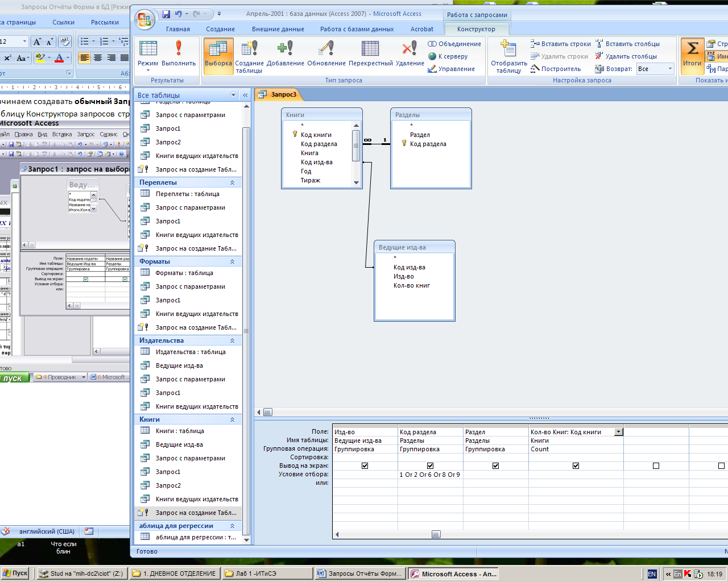
Task: Collapse the Книги group
Action: coord(232,419)
